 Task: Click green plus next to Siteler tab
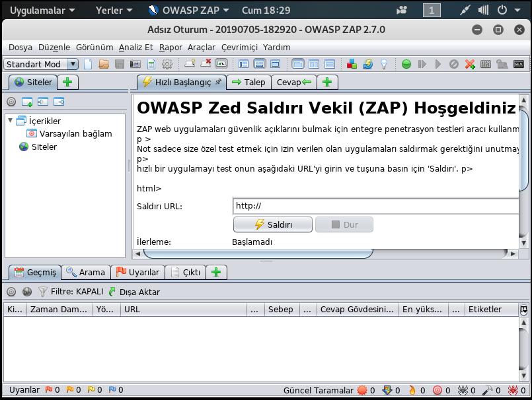coord(67,83)
